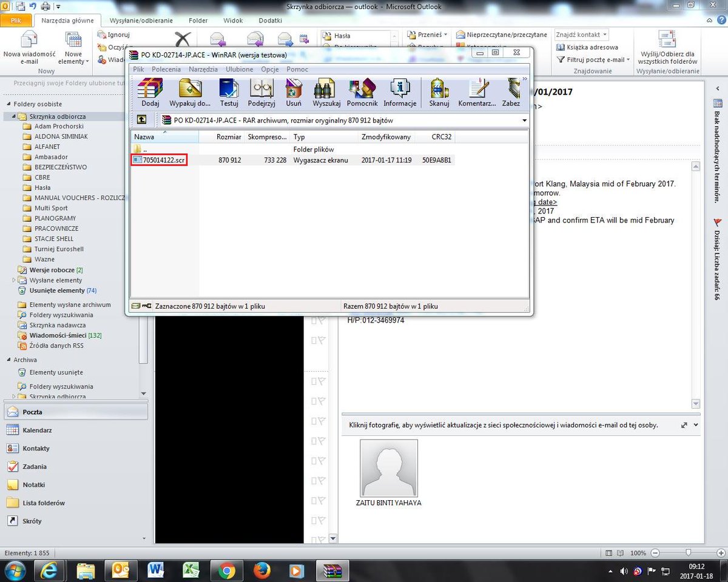The width and height of the screenshot is (728, 582).
Task: Open Skróty in navigation pane
Action: 75,521
